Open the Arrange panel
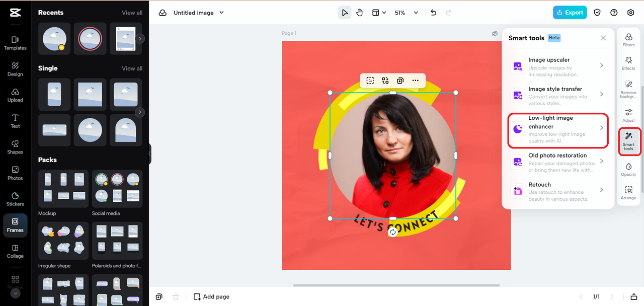Screen dimensions: 644x306 click(x=628, y=193)
